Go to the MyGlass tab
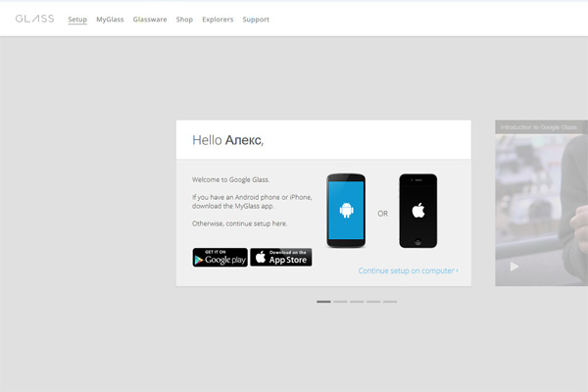The width and height of the screenshot is (588, 392). (110, 20)
